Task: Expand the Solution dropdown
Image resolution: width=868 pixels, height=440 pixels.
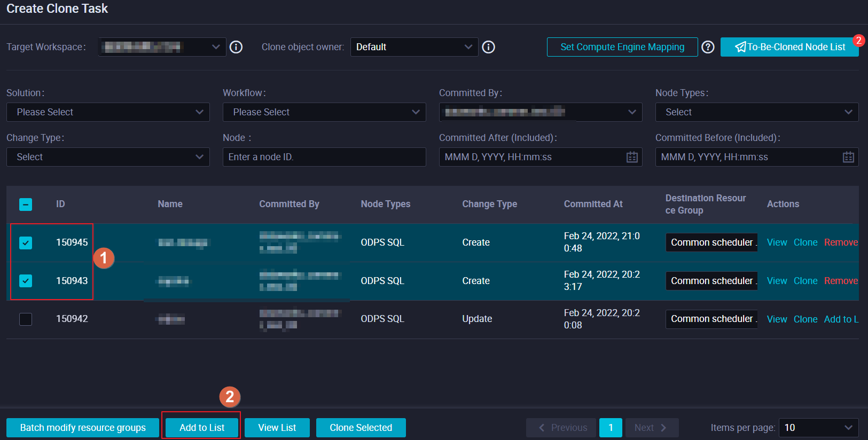Action: (x=108, y=112)
